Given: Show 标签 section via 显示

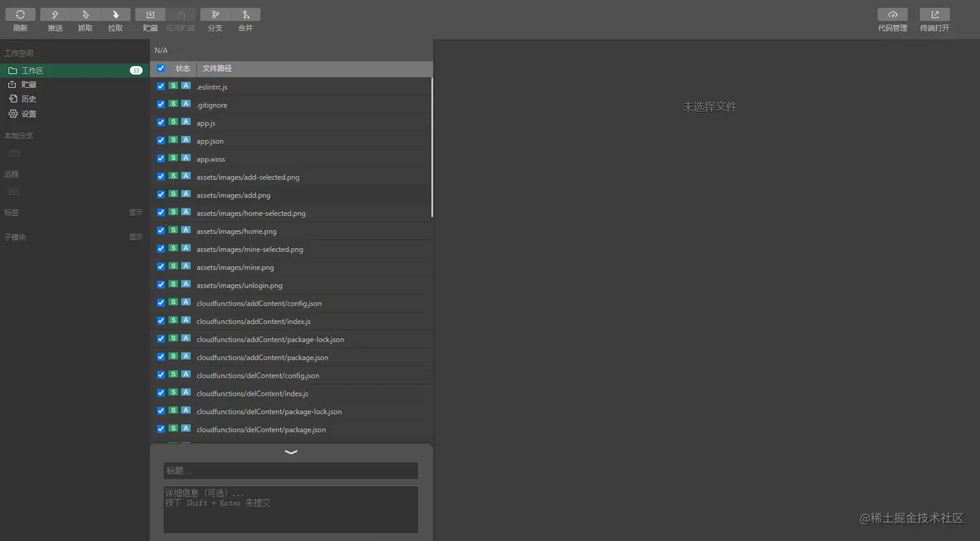Looking at the screenshot, I should point(135,213).
